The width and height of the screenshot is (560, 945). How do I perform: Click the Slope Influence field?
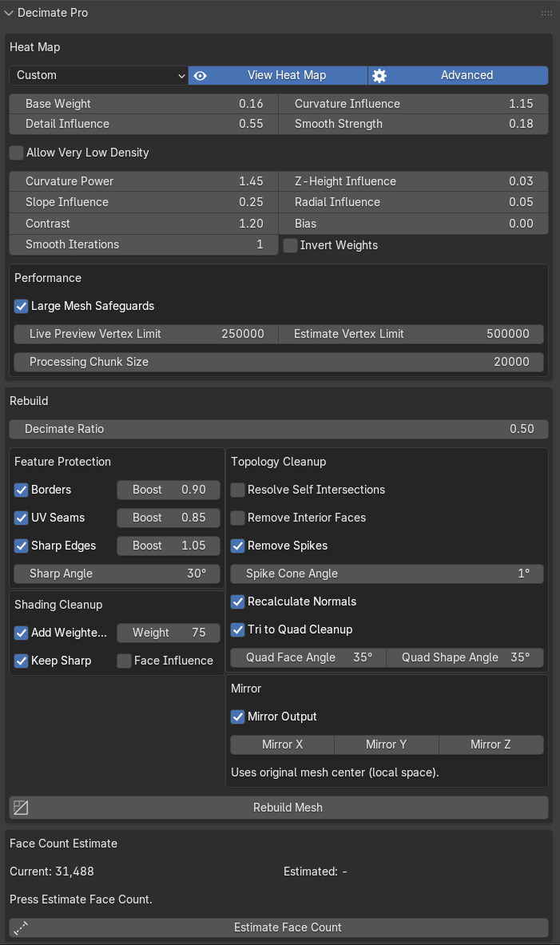(144, 203)
